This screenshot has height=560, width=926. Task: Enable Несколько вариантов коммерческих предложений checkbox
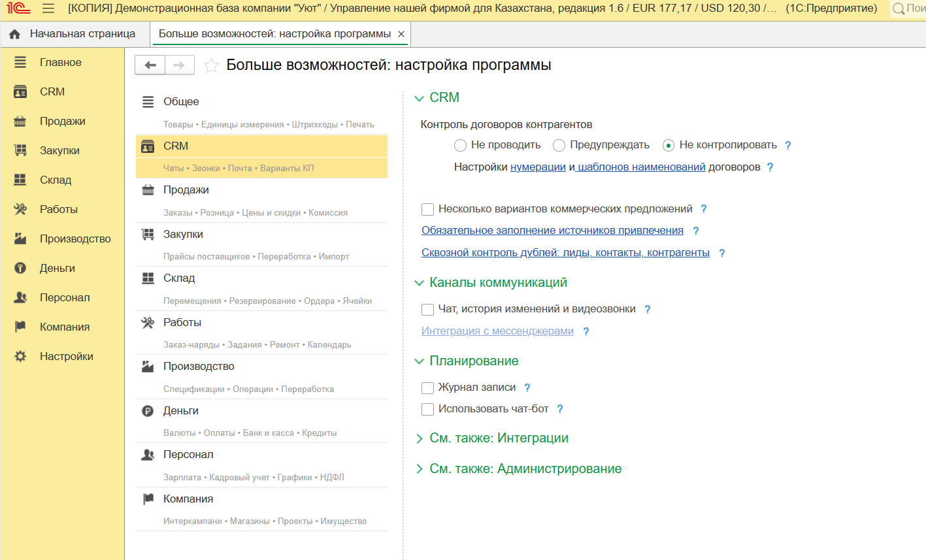click(x=428, y=209)
